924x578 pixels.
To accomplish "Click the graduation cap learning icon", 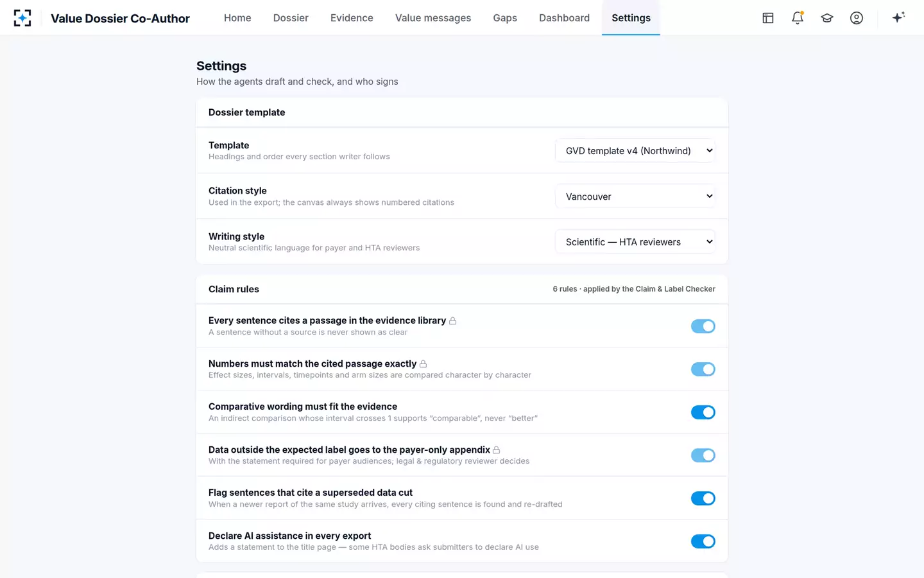I will coord(827,18).
